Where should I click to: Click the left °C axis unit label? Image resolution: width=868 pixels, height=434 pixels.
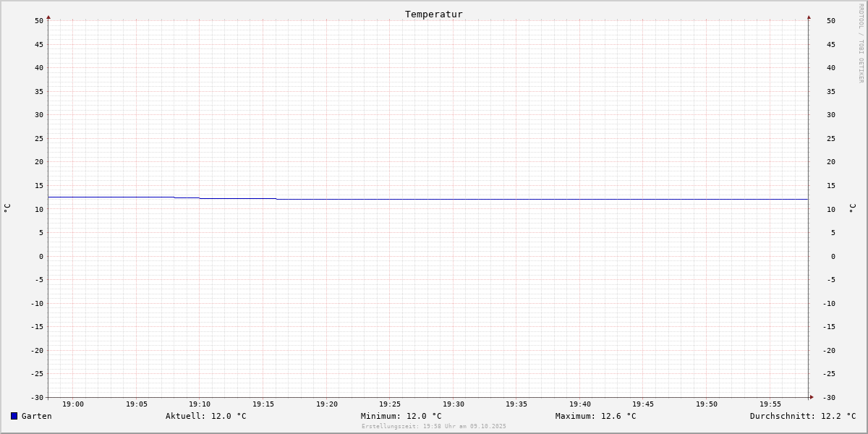(x=7, y=208)
